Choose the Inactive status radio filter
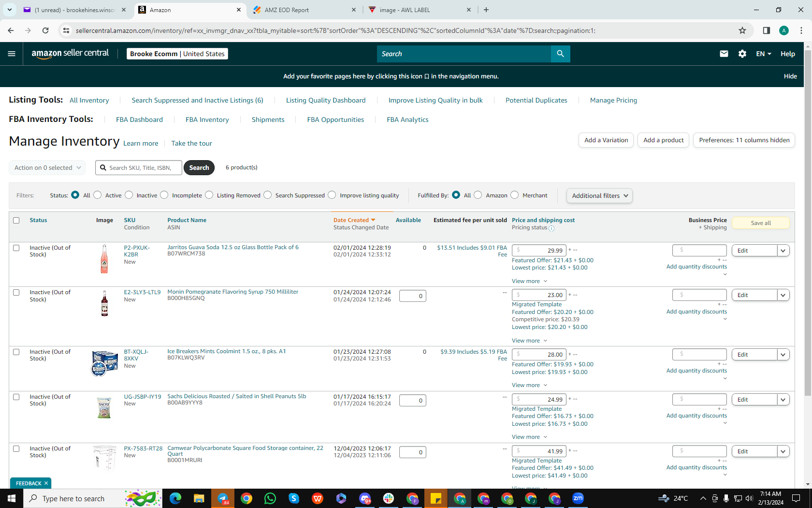This screenshot has height=508, width=812. 129,195
